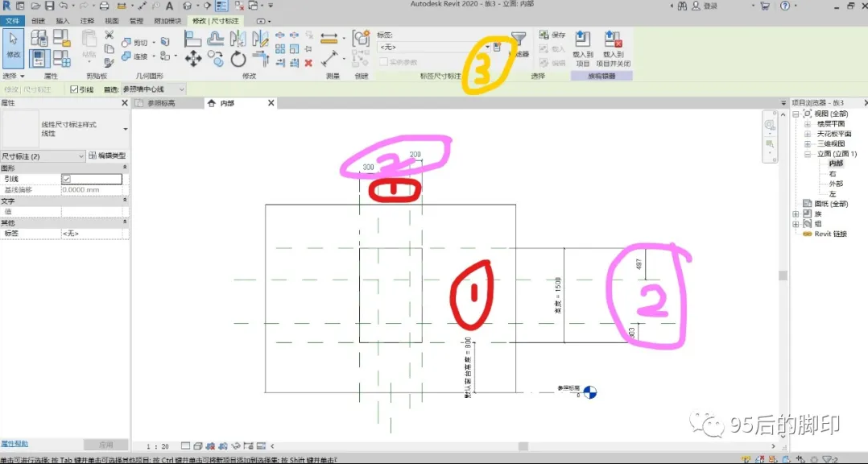Open 线性尺寸标注样式 type selector dropdown
This screenshot has height=464, width=868.
126,129
